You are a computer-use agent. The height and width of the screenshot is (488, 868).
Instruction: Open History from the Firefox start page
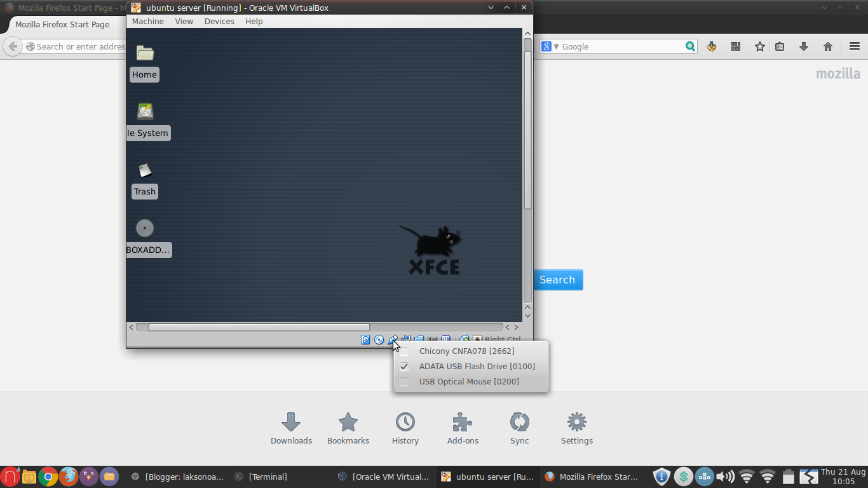(405, 428)
